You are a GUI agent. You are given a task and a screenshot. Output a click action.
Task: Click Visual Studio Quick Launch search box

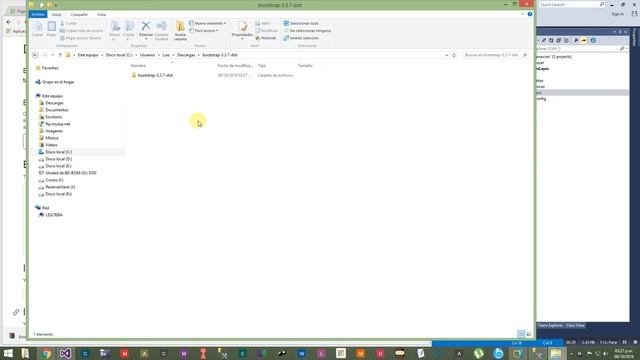pos(571,4)
